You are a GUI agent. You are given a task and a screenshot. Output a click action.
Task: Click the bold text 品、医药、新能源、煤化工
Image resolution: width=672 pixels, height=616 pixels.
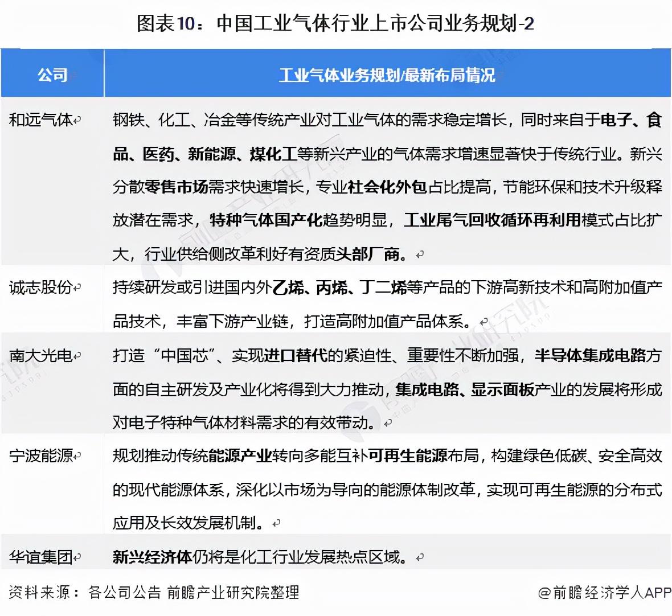(204, 153)
